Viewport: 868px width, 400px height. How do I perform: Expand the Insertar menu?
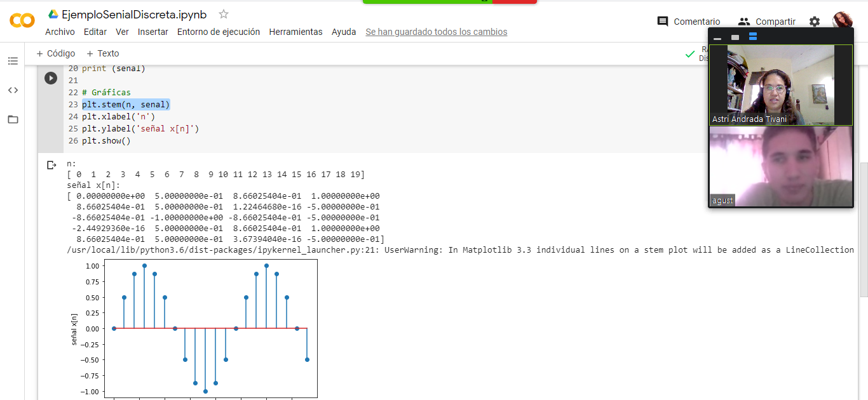click(x=153, y=32)
